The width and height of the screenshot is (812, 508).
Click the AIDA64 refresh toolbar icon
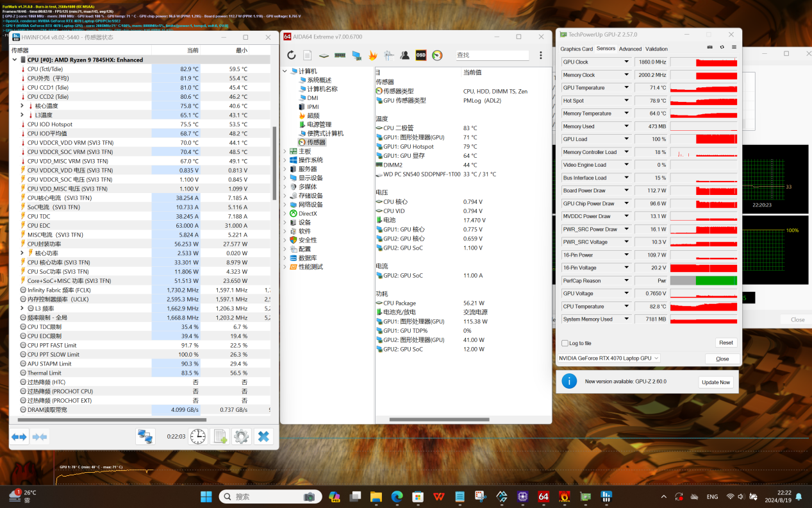coord(292,55)
